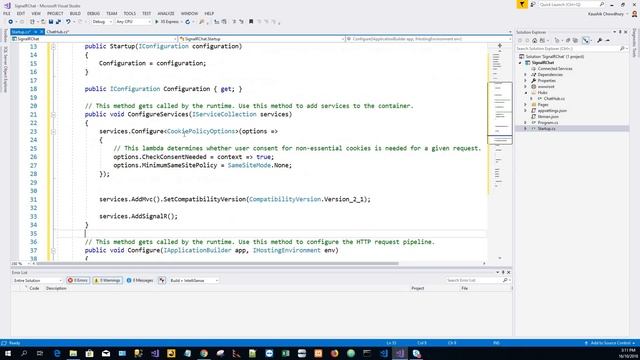Open the BUILD menu
Screen dimensions: 640x360
[75, 13]
